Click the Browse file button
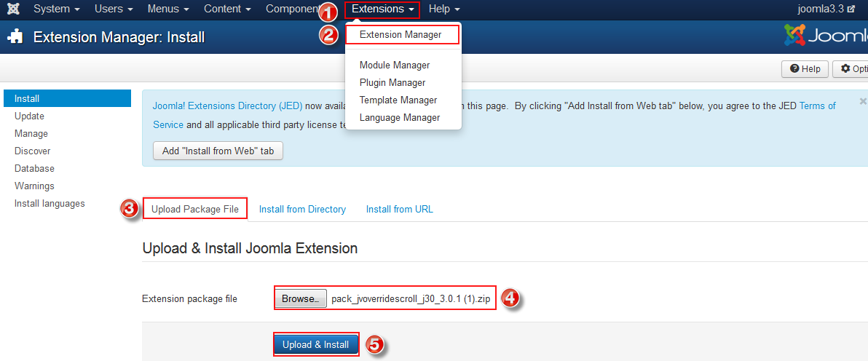868x361 pixels. point(300,299)
